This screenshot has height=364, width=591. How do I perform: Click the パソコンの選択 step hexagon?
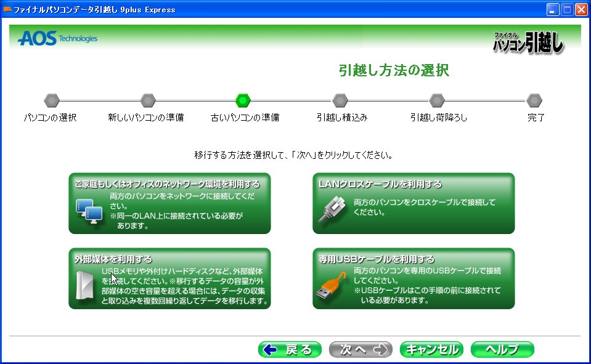[x=51, y=100]
